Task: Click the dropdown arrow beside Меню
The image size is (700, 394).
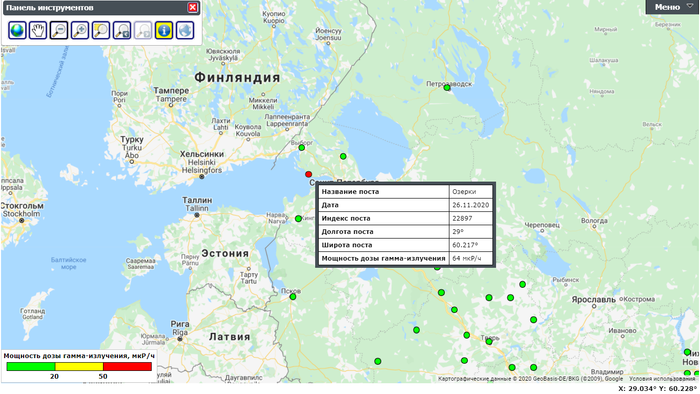Action: click(x=689, y=6)
